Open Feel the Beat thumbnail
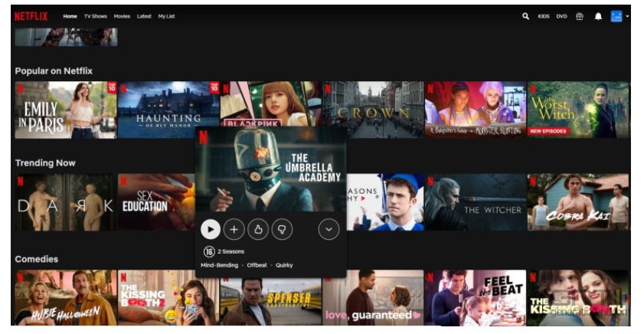 (x=476, y=298)
